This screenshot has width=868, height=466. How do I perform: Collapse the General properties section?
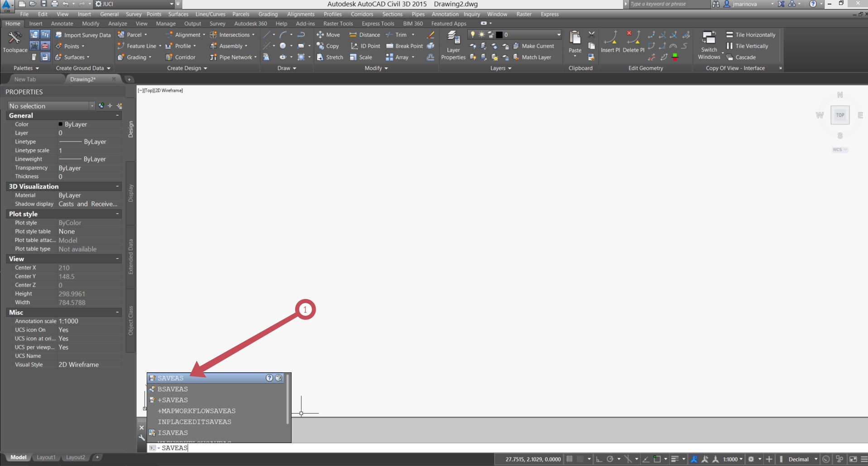pyautogui.click(x=117, y=115)
